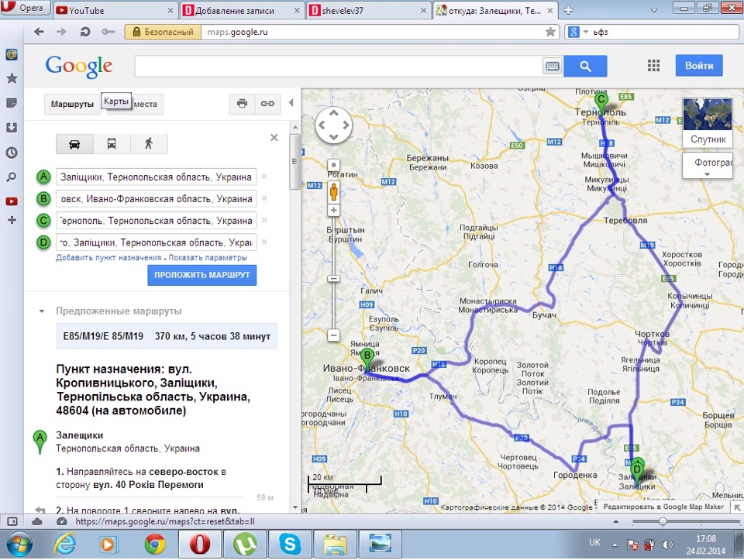Switch to Спутник satellite view thumbnail

708,122
